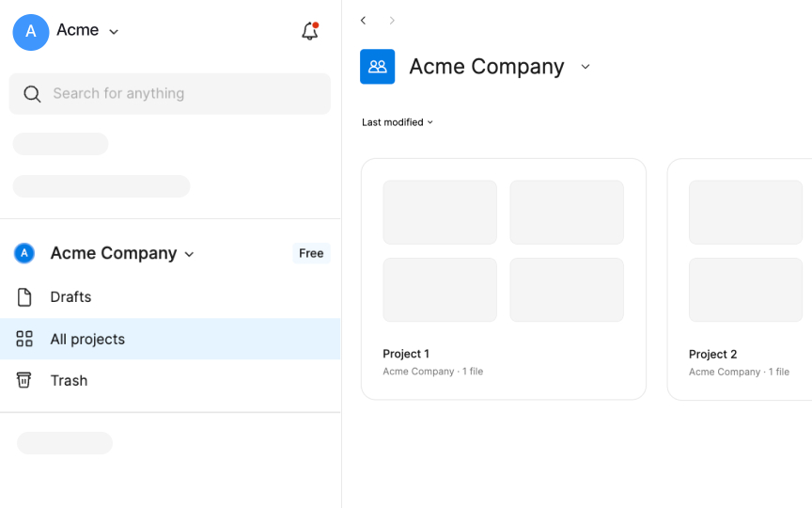Click the Drafts file icon
The width and height of the screenshot is (812, 508).
24,297
